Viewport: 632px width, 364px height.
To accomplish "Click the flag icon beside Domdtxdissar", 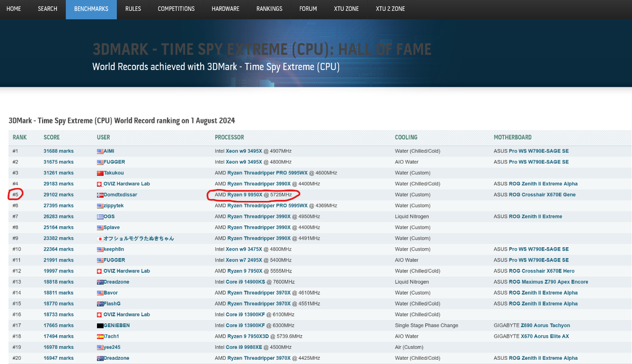I will tap(100, 195).
